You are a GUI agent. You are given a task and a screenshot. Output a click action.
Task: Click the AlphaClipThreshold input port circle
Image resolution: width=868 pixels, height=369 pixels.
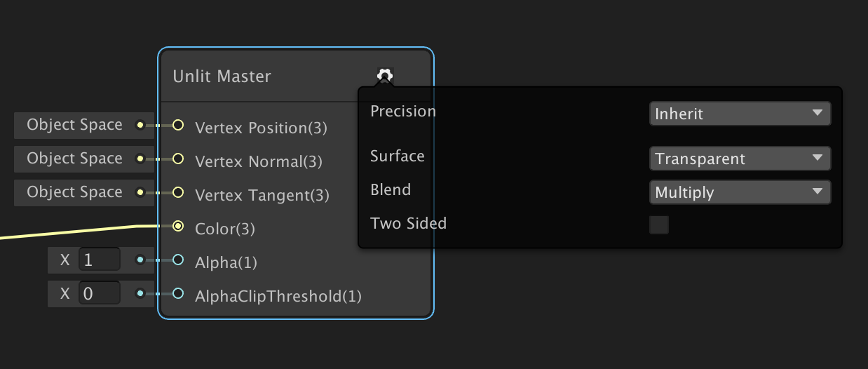click(178, 294)
